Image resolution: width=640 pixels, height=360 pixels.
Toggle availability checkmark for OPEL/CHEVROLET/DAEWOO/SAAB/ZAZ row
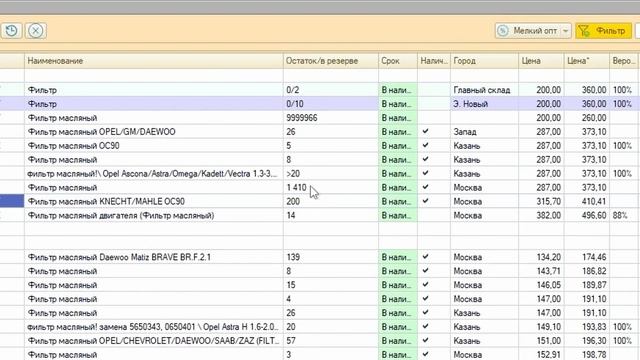coord(425,340)
